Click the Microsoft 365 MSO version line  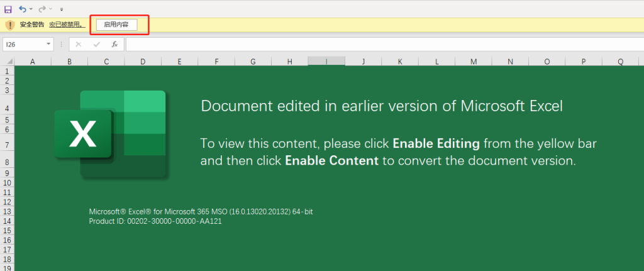point(201,212)
